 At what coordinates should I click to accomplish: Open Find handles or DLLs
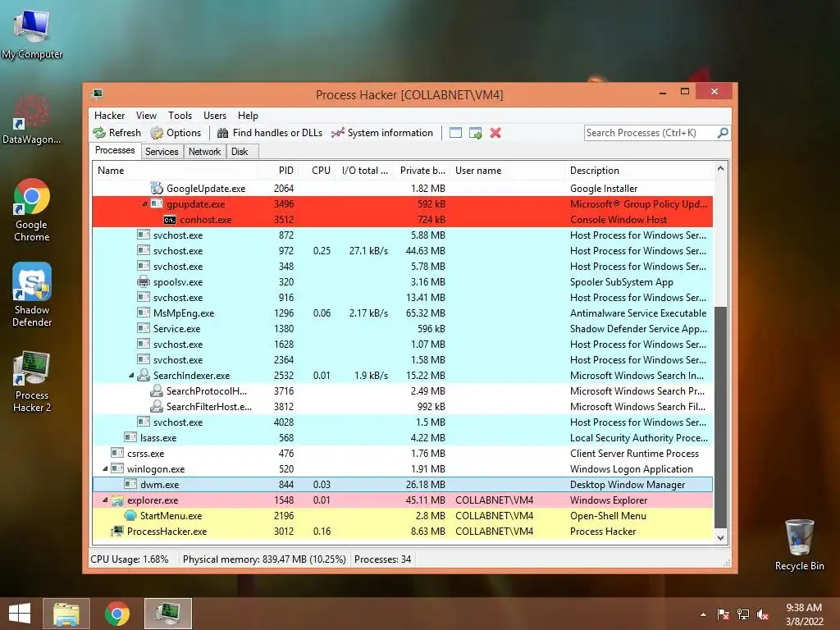click(x=270, y=133)
